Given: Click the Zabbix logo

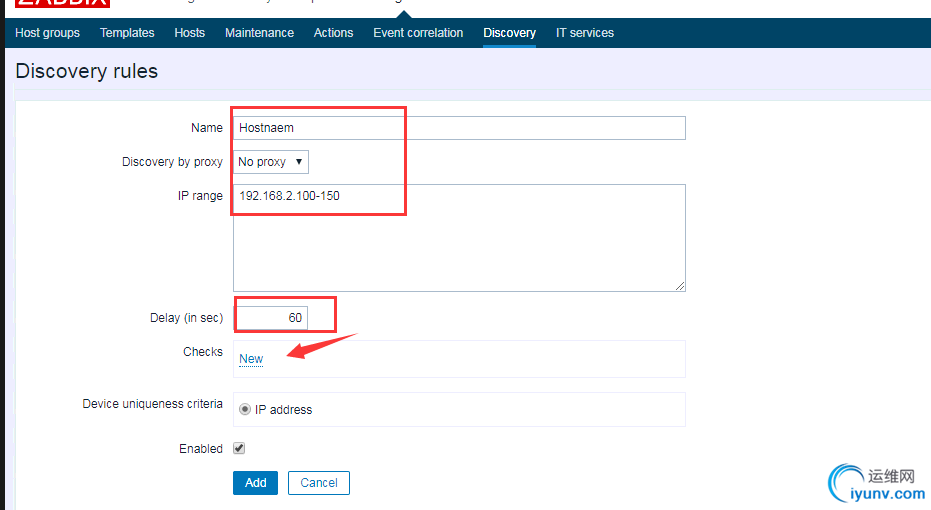Looking at the screenshot, I should pos(62,3).
